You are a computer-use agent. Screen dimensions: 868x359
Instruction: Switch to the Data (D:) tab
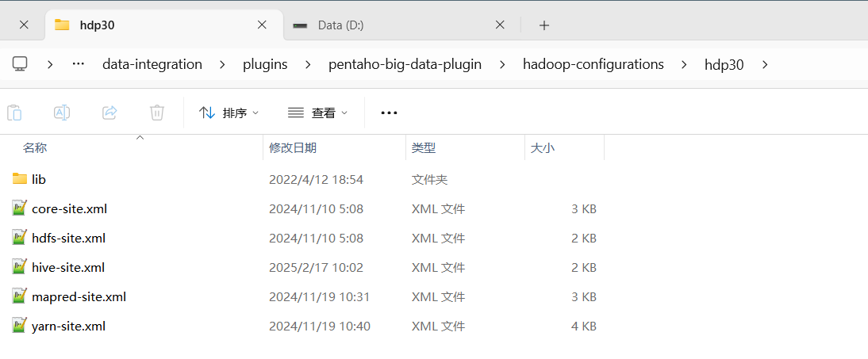[398, 25]
